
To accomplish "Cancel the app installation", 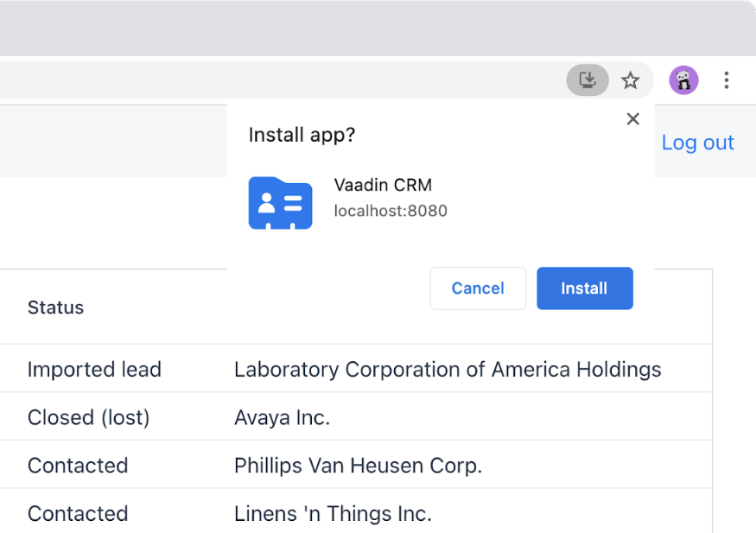I will pyautogui.click(x=478, y=288).
